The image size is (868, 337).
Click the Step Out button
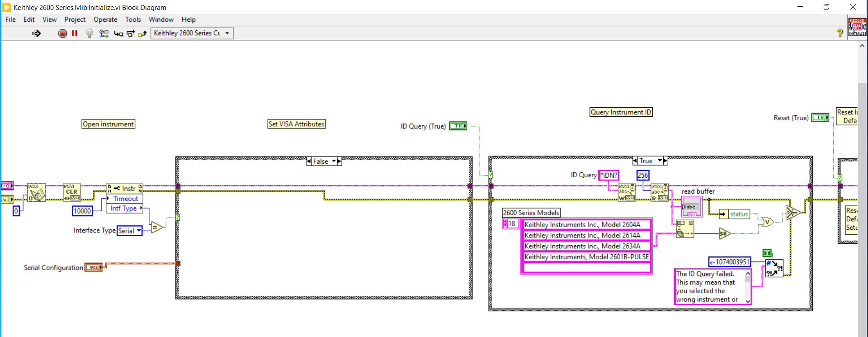pos(142,33)
